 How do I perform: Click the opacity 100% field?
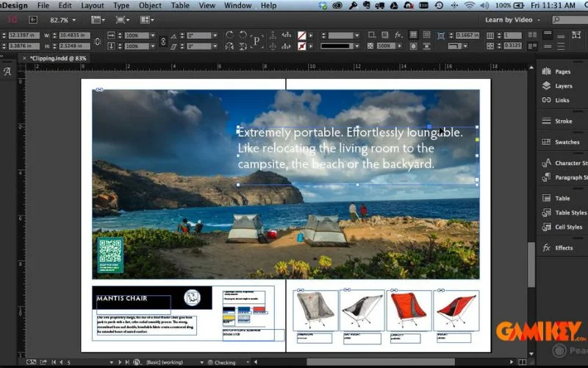click(385, 46)
